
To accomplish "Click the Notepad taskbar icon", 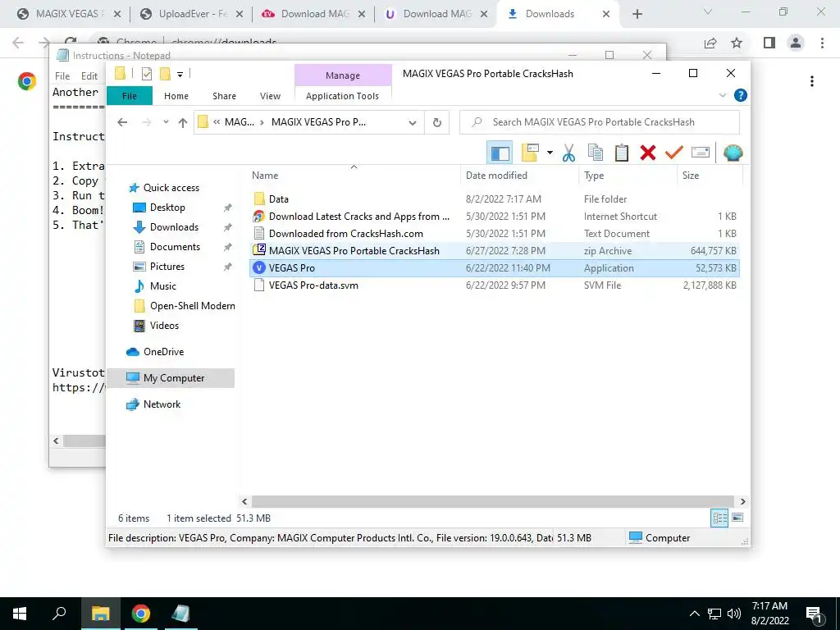I will tap(180, 614).
